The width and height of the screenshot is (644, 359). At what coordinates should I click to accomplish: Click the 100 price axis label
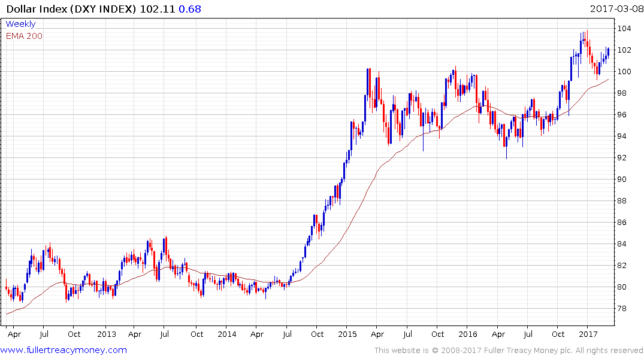(x=624, y=71)
